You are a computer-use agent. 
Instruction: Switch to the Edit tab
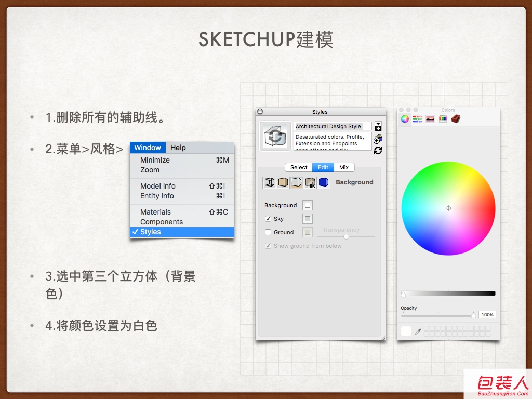(323, 167)
